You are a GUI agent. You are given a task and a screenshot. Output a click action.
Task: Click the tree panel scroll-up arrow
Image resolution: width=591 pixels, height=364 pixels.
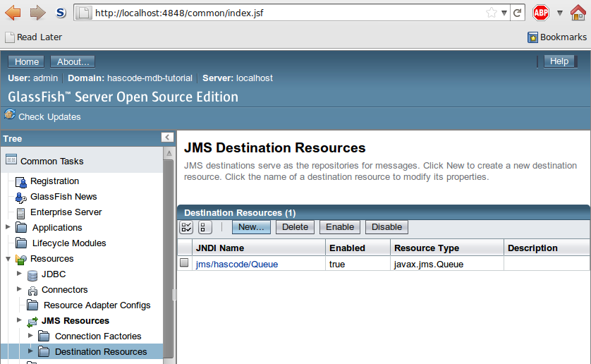click(169, 153)
